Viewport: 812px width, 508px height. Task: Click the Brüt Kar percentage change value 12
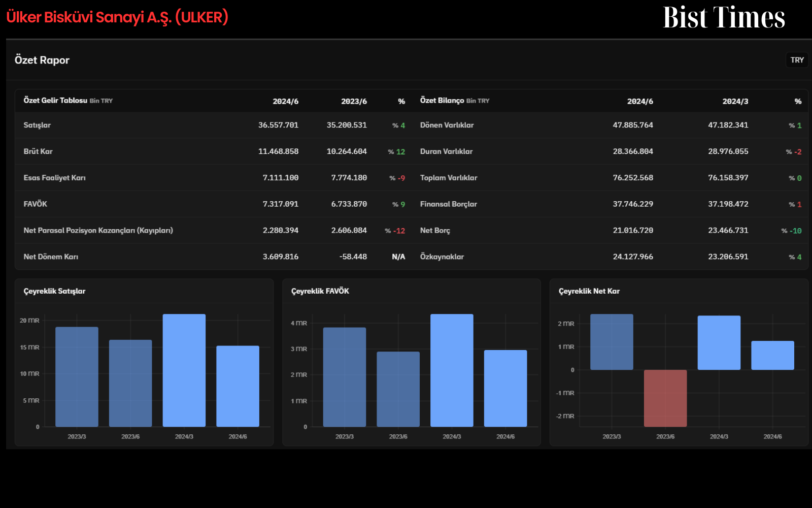pyautogui.click(x=400, y=151)
